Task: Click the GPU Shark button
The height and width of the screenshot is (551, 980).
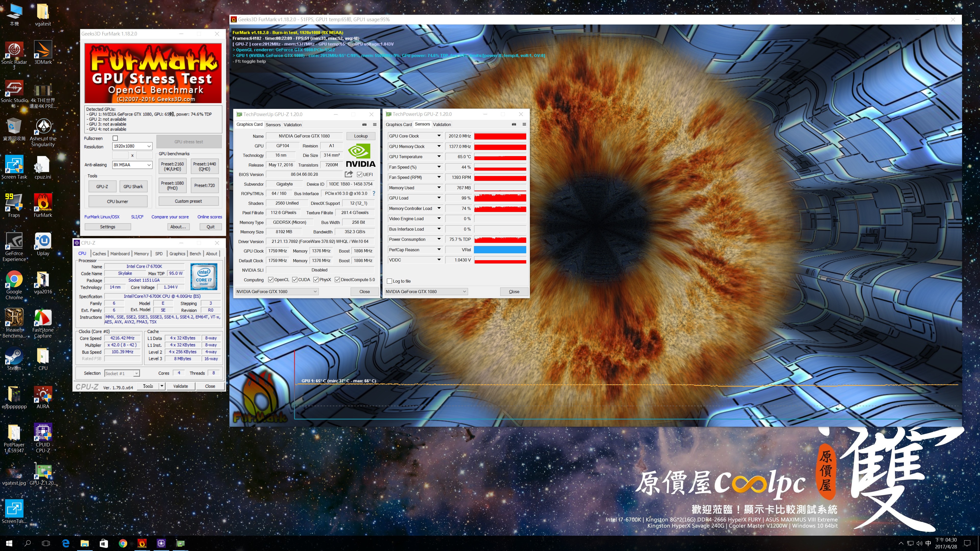Action: click(x=133, y=186)
